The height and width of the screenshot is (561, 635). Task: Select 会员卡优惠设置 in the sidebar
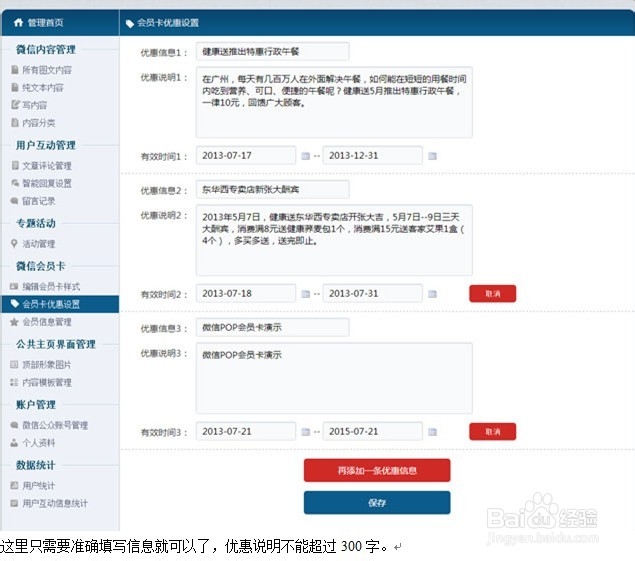coord(60,304)
